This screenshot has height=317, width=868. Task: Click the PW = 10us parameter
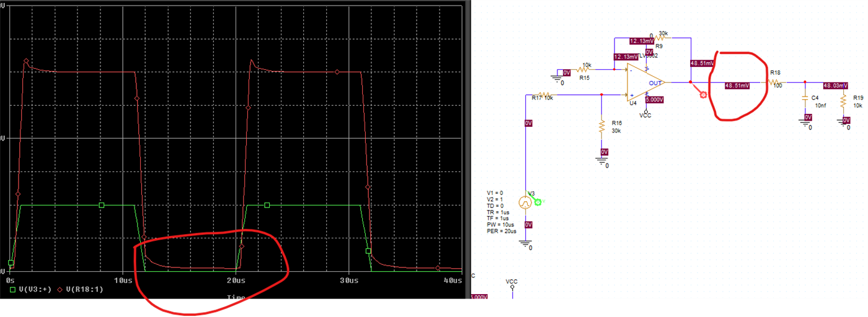tap(500, 225)
